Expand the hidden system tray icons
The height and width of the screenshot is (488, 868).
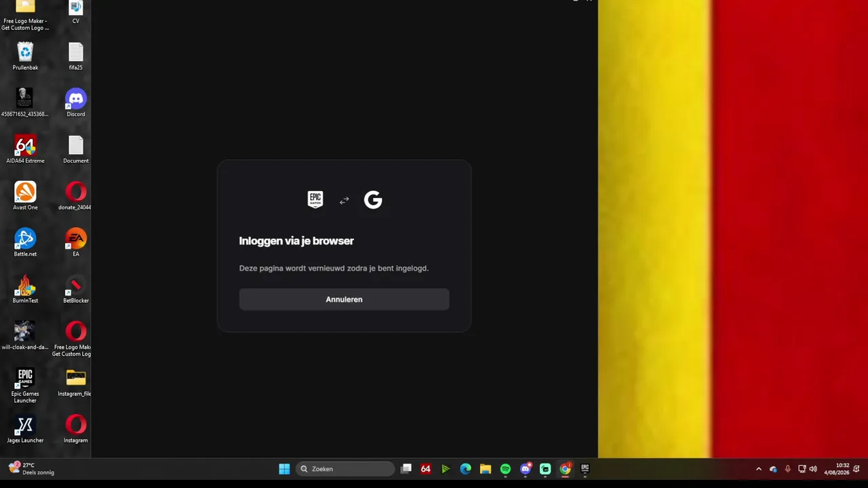[759, 469]
